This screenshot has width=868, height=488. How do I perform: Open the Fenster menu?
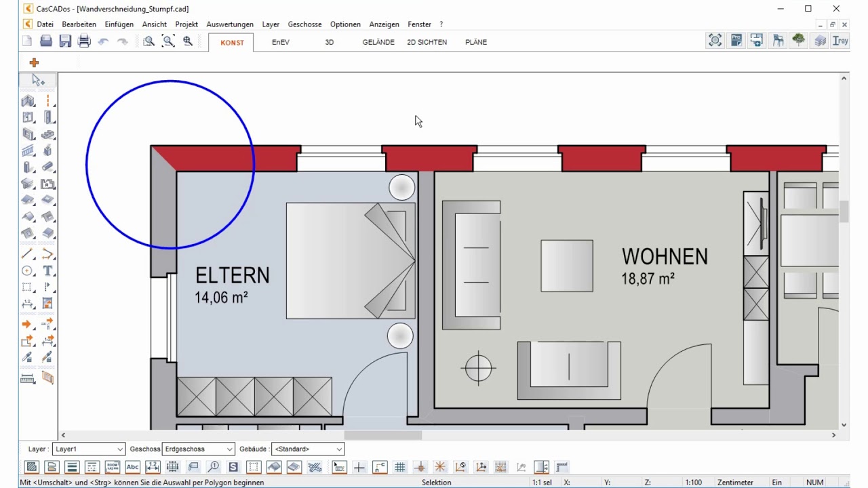419,24
